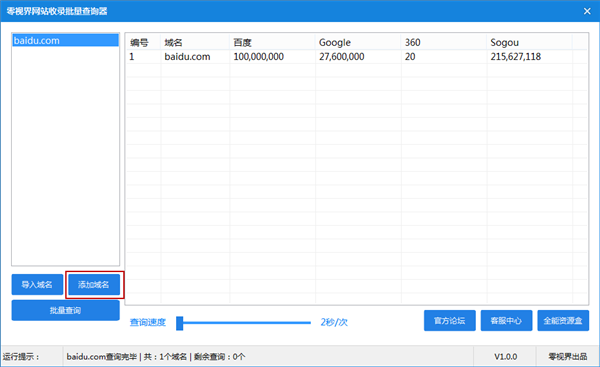
Task: Click the 零视界出品 status bar text
Action: pos(568,357)
